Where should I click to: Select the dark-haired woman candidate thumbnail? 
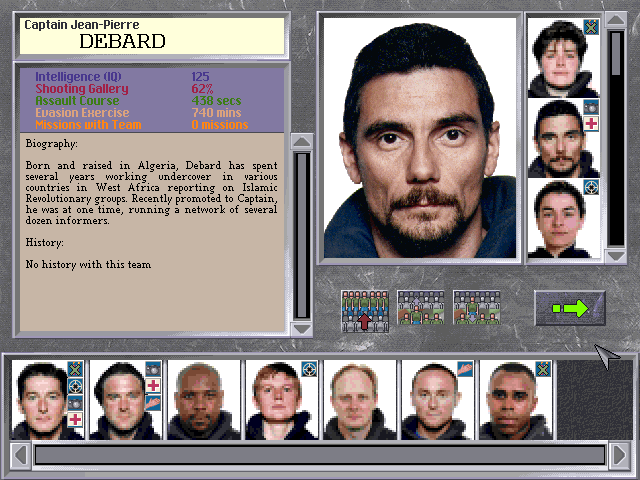click(x=564, y=58)
